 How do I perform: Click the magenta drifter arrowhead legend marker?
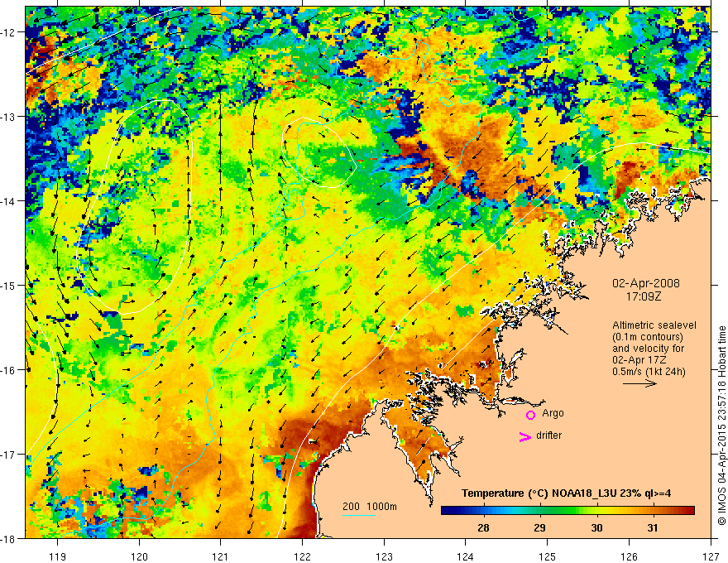coord(525,436)
